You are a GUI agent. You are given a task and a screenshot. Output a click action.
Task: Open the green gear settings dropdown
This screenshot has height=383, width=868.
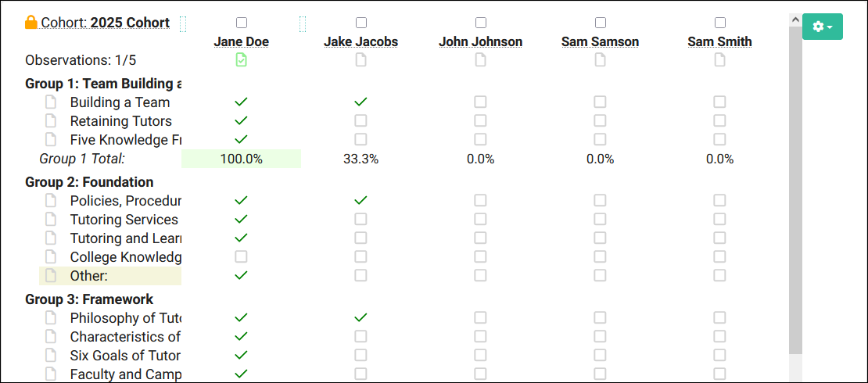point(822,27)
